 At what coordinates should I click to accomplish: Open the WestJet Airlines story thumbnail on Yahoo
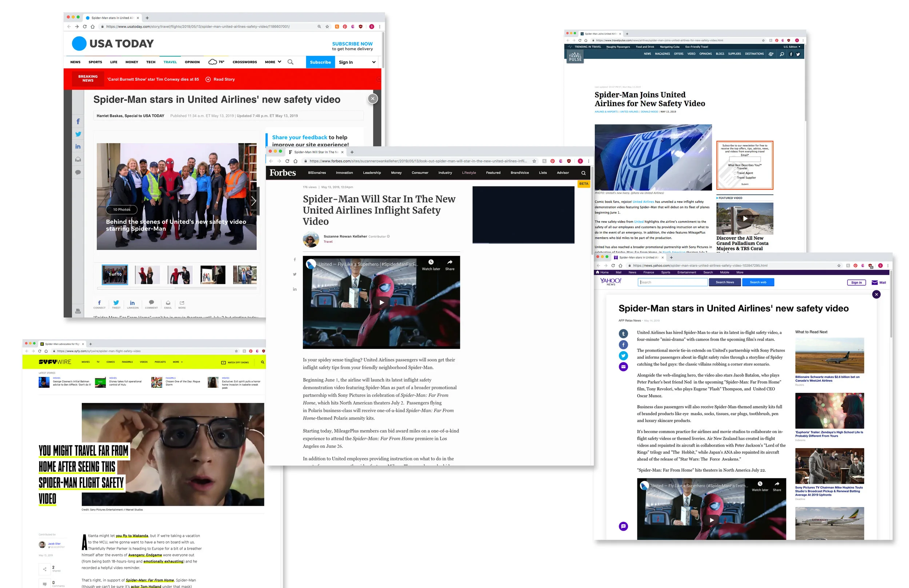click(x=829, y=355)
